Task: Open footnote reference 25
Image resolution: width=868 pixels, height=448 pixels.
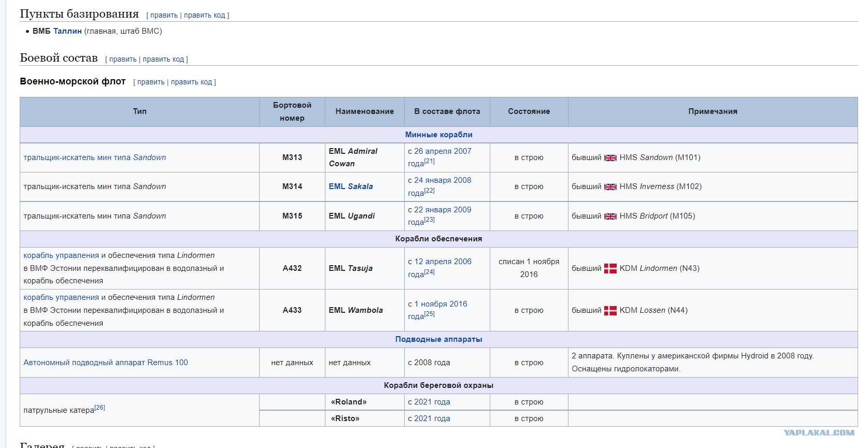Action: point(430,314)
